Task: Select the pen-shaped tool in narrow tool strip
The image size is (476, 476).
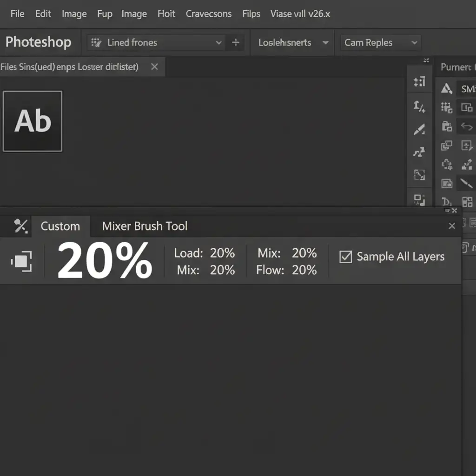Action: pos(419,129)
